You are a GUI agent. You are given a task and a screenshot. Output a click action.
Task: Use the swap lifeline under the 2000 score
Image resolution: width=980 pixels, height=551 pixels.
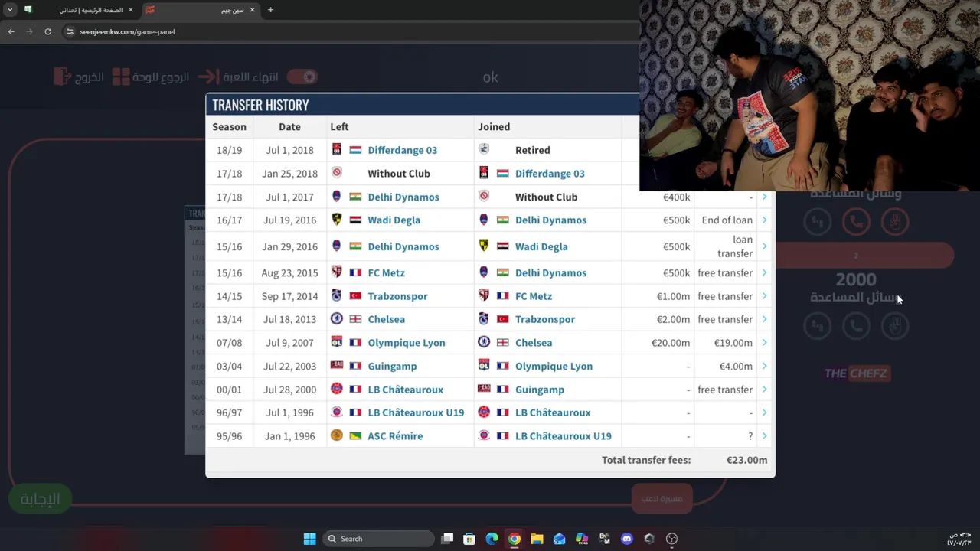tap(818, 326)
